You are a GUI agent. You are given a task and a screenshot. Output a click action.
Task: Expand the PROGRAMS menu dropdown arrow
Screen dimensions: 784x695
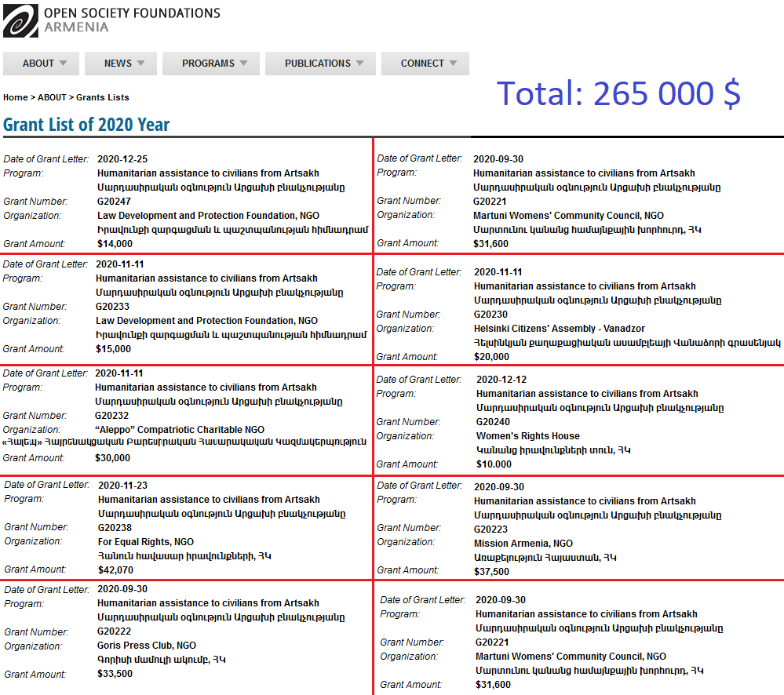(243, 64)
